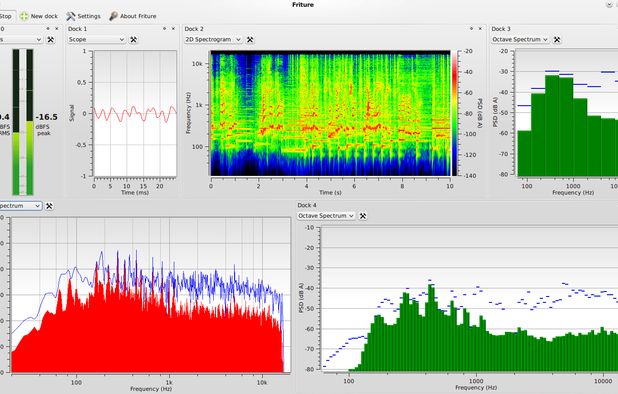Click the Dock 3 octave spectrum bar chart

(x=567, y=113)
